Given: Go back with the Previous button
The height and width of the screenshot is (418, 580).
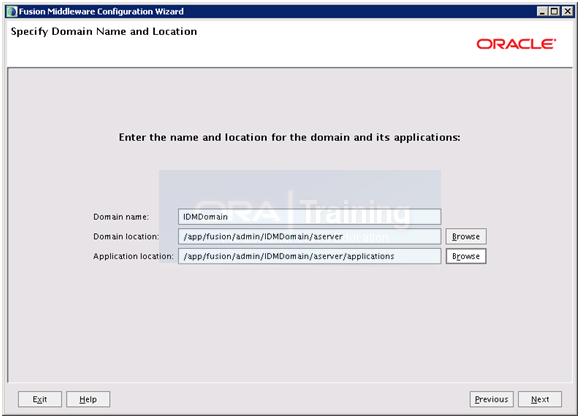Looking at the screenshot, I should [491, 399].
